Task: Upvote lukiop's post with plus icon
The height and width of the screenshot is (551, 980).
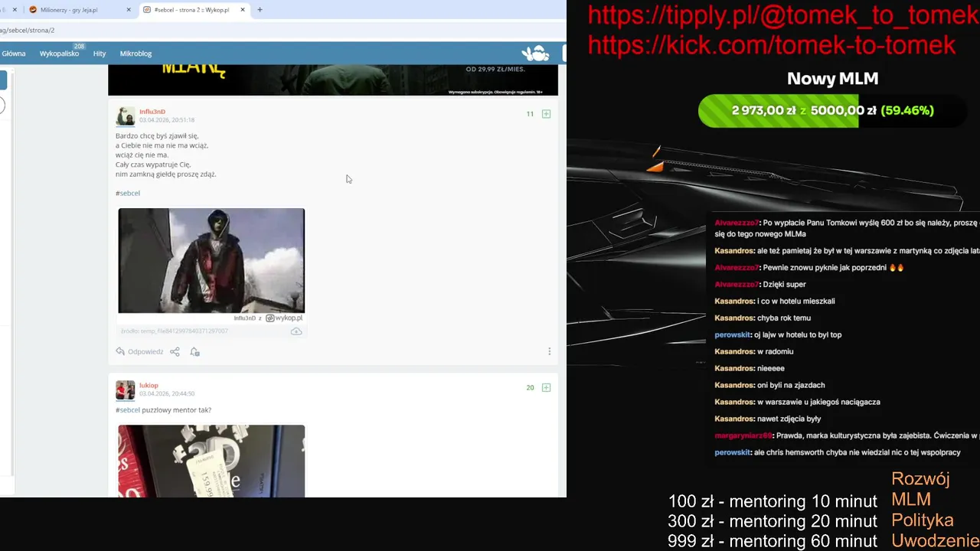Action: (x=546, y=388)
